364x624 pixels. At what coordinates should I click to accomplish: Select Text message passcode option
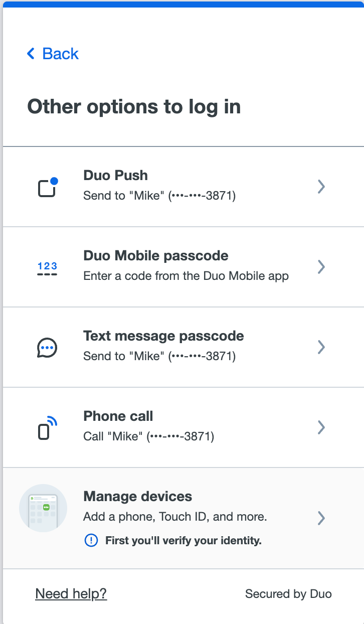[x=184, y=347]
